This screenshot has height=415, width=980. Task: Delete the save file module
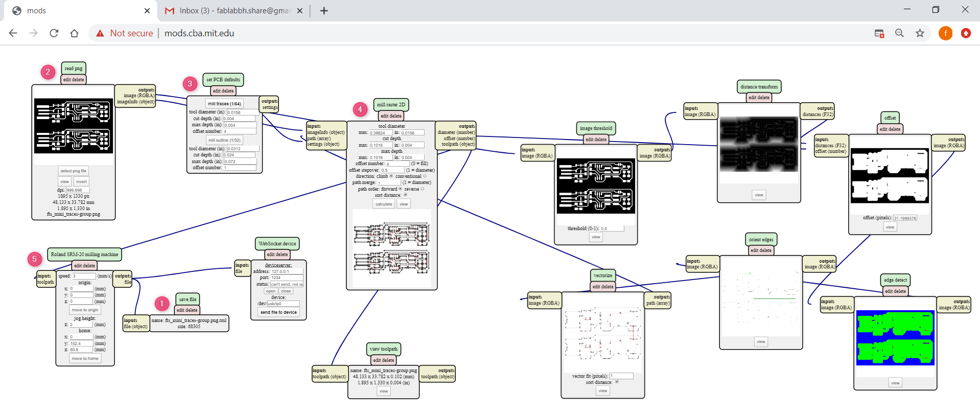(192, 310)
